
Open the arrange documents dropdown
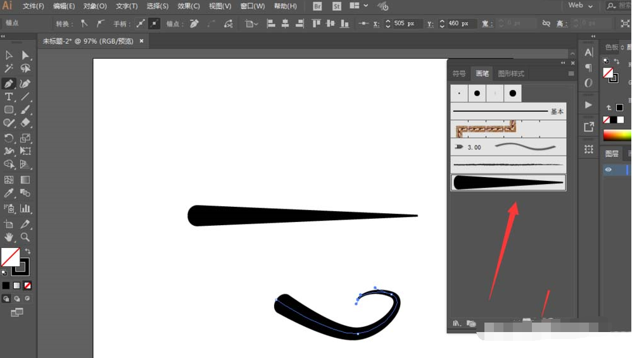pos(359,6)
